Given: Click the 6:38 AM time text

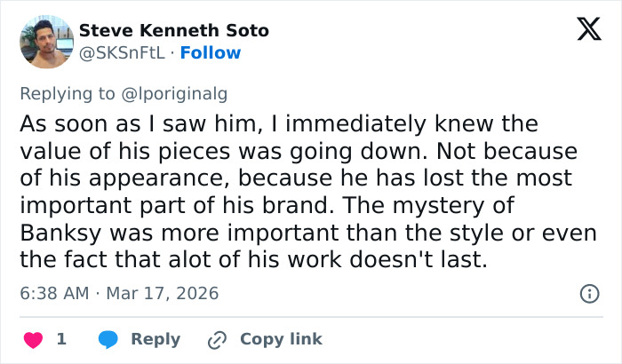Looking at the screenshot, I should click(x=52, y=292).
